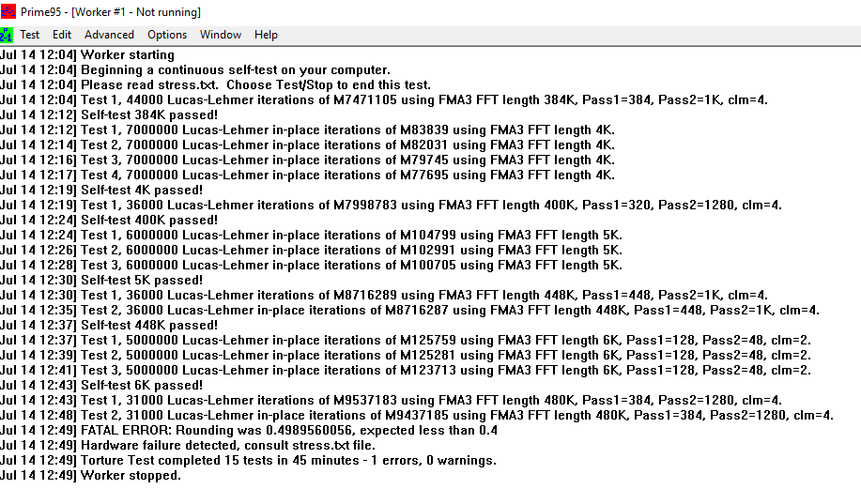Screen dimensions: 861x504
Task: Open the Help menu
Action: click(x=266, y=35)
